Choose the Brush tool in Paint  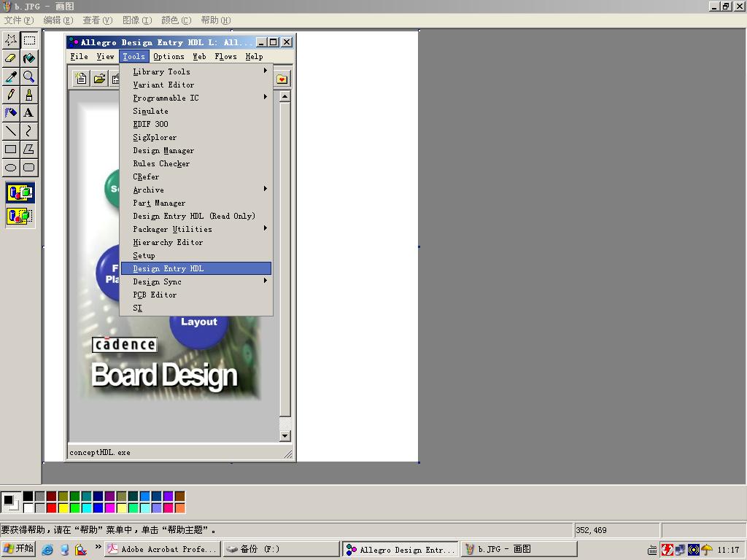point(29,95)
